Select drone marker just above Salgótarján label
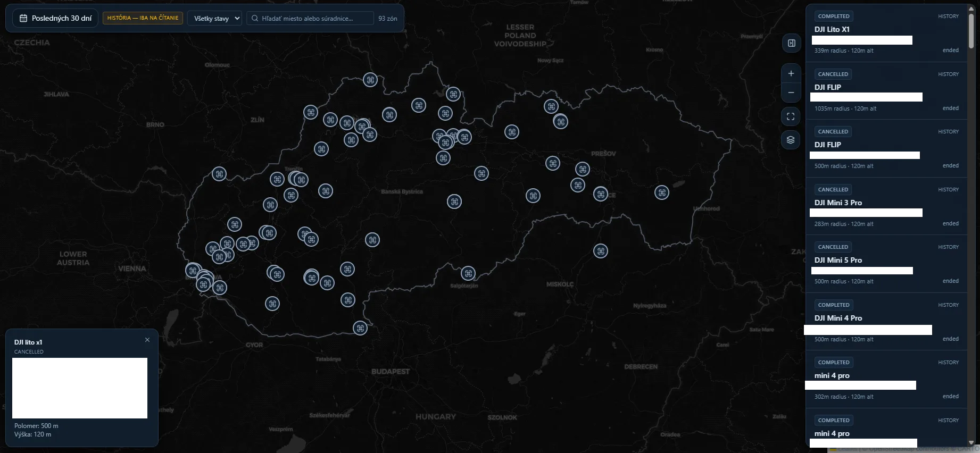 click(x=468, y=273)
